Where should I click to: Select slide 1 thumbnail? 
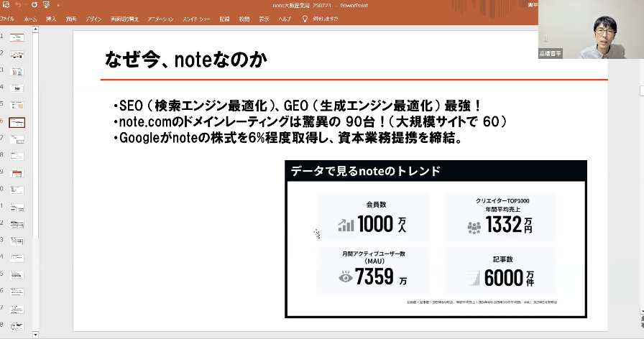point(17,38)
